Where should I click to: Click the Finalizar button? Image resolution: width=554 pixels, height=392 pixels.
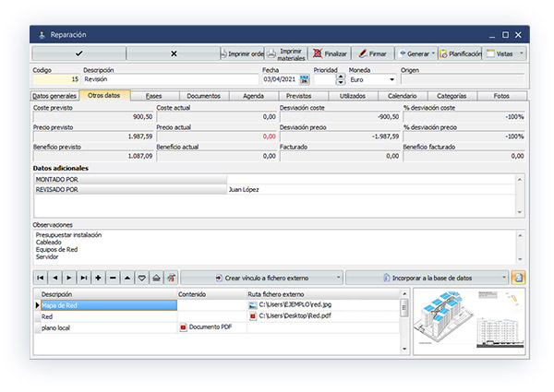(x=329, y=54)
